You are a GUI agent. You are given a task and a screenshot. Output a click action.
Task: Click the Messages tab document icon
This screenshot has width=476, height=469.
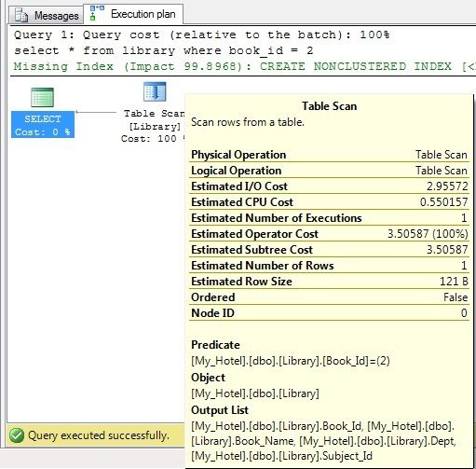pyautogui.click(x=21, y=15)
